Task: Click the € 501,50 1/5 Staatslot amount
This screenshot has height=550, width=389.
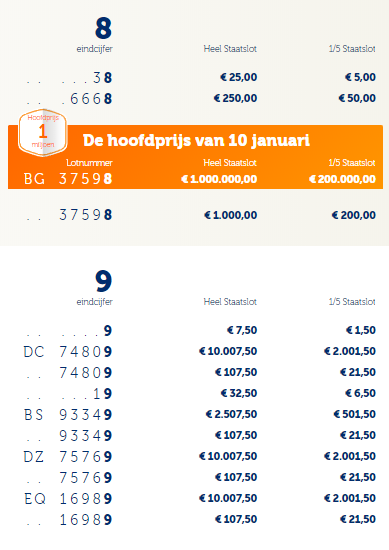Action: pyautogui.click(x=355, y=414)
